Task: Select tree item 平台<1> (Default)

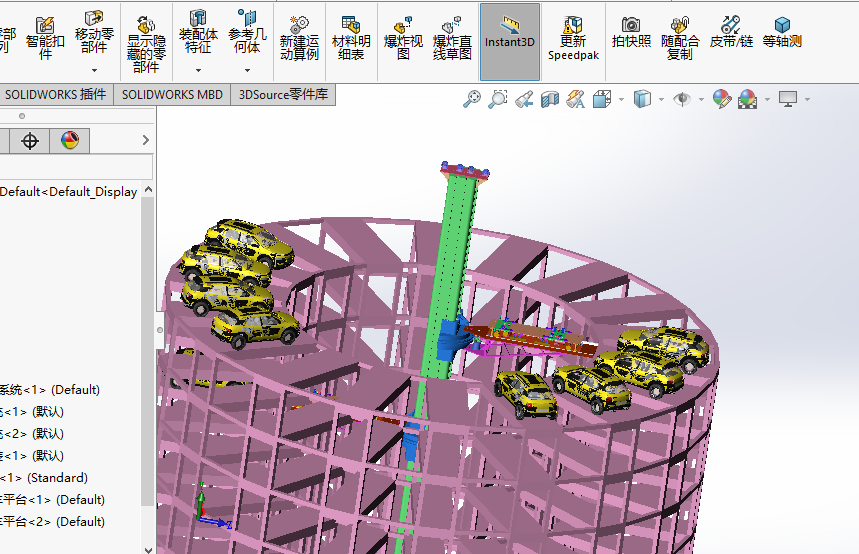Action: 53,499
